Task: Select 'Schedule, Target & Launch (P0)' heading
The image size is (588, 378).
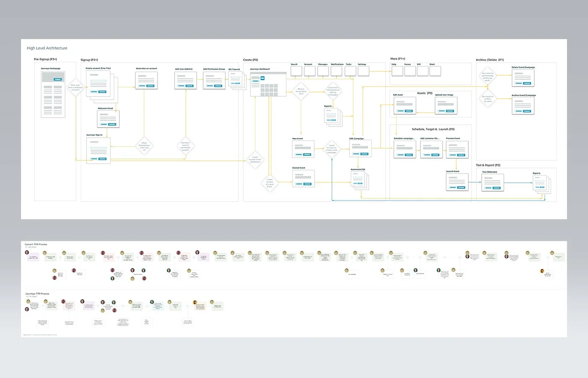Action: (433, 129)
